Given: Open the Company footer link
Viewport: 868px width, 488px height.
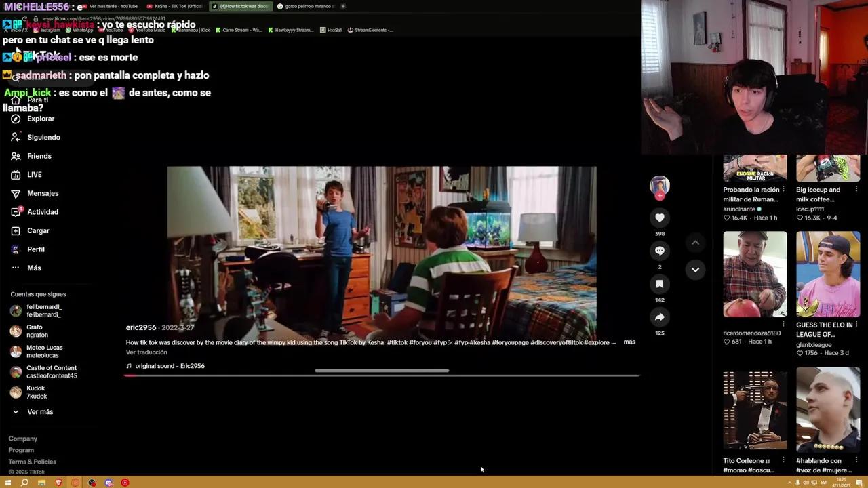Looking at the screenshot, I should pos(23,439).
